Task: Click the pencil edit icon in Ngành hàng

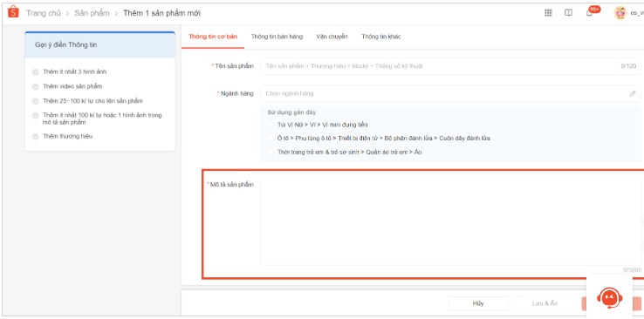Action: 633,93
